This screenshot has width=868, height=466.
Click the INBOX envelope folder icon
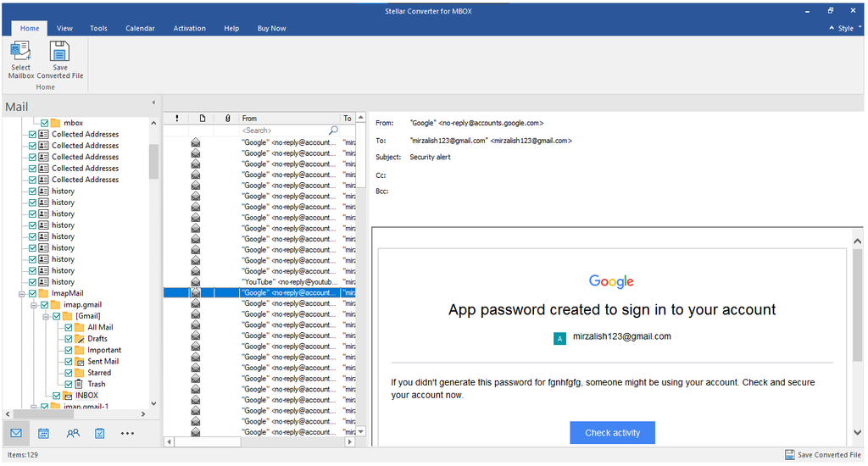click(68, 396)
